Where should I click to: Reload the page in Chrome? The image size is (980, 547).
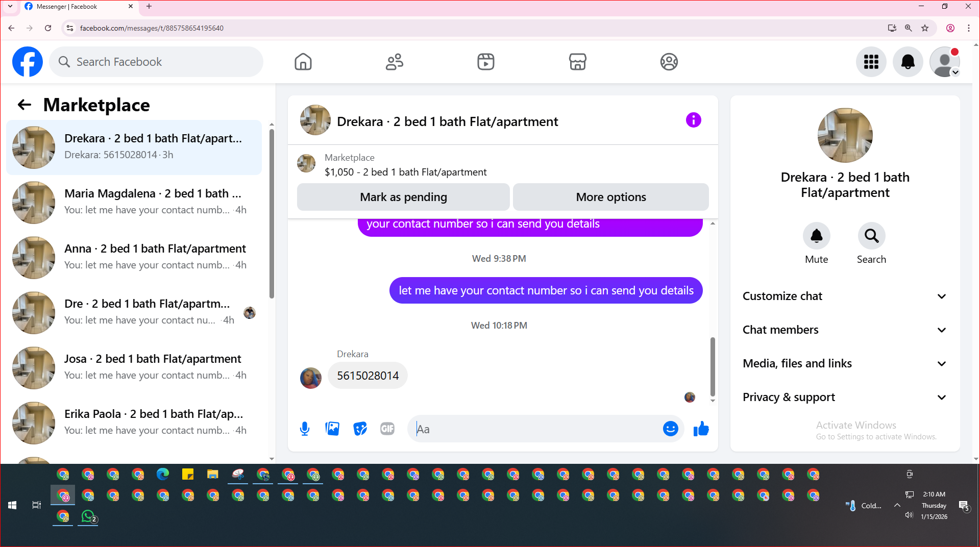pyautogui.click(x=48, y=28)
